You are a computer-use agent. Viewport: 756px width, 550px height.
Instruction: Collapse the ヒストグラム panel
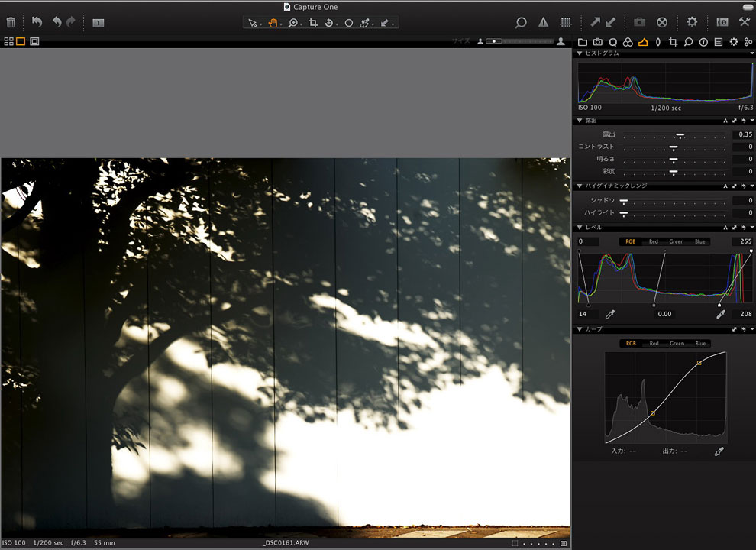tap(580, 54)
